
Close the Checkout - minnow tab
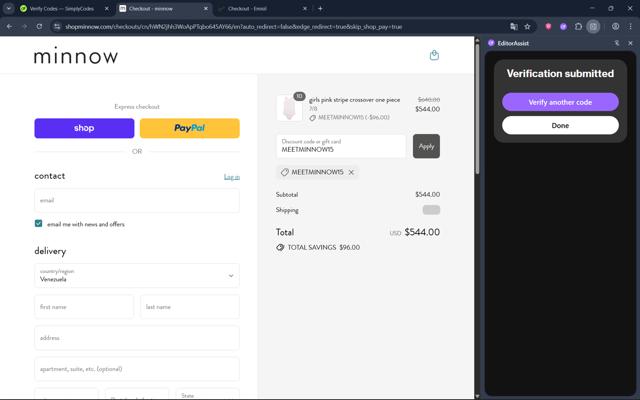(x=206, y=8)
